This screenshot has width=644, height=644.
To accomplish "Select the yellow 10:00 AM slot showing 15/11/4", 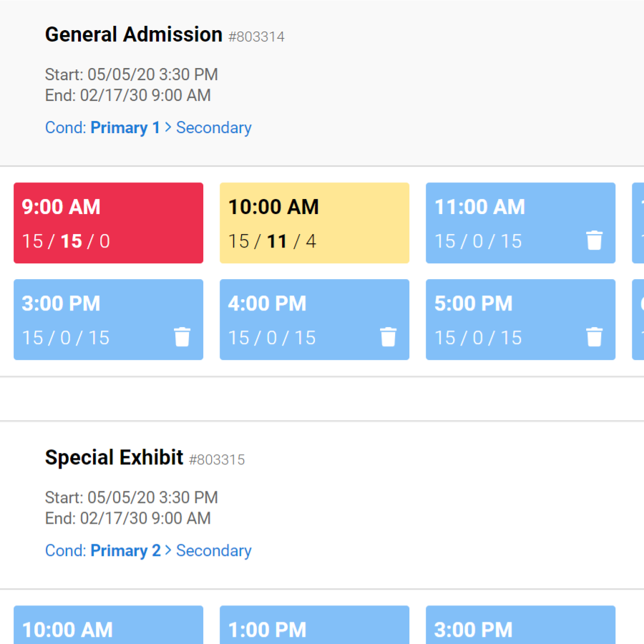I will tap(314, 223).
